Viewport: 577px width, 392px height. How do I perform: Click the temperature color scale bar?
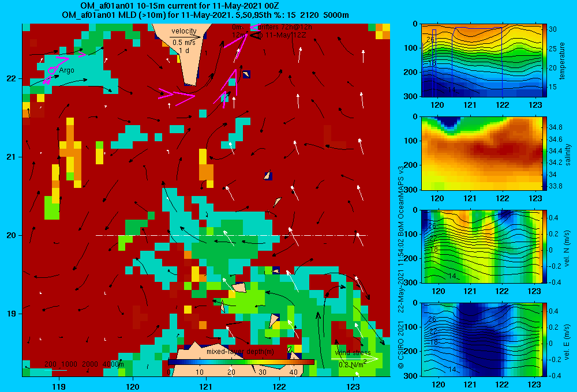click(x=545, y=61)
